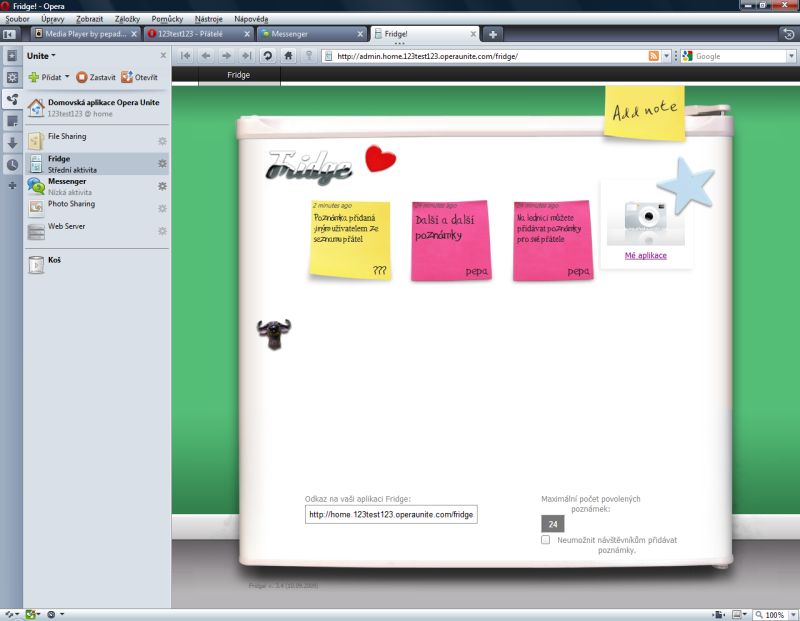Open the Notes panel icon in the sidebar

[12, 121]
